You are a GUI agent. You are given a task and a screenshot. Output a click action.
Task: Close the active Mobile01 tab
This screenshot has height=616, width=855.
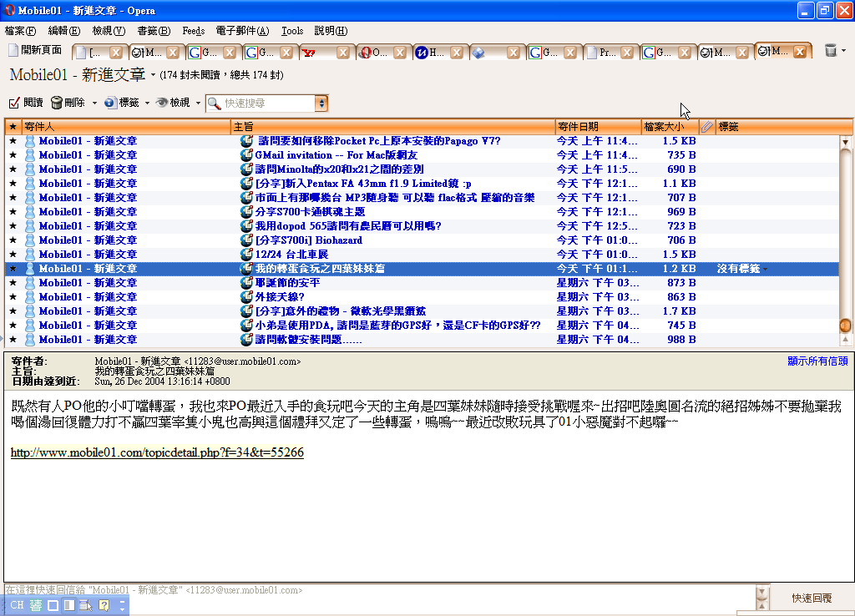click(x=799, y=51)
